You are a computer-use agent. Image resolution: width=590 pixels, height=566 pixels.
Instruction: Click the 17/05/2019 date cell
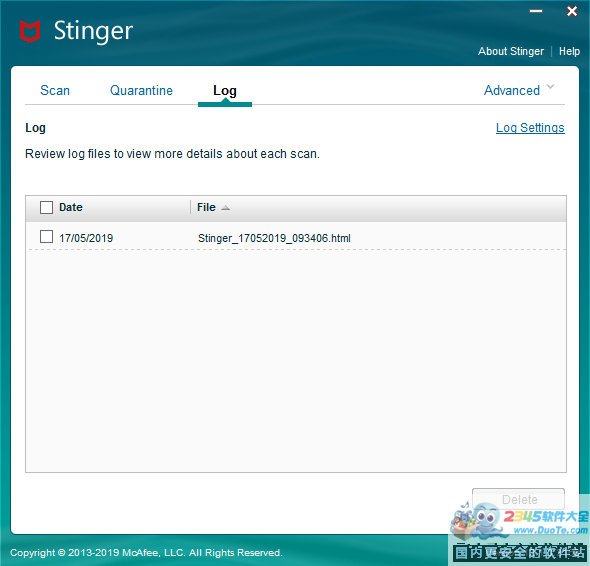(x=86, y=238)
